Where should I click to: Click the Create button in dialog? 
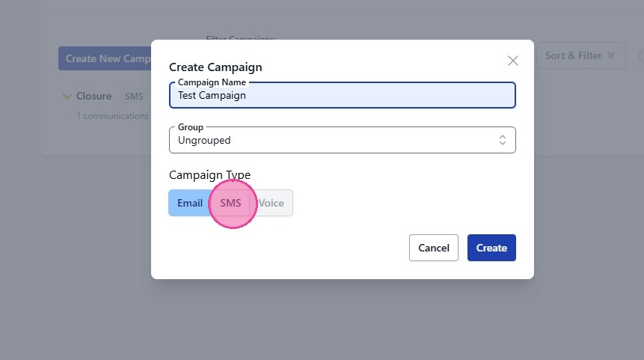[x=491, y=248]
